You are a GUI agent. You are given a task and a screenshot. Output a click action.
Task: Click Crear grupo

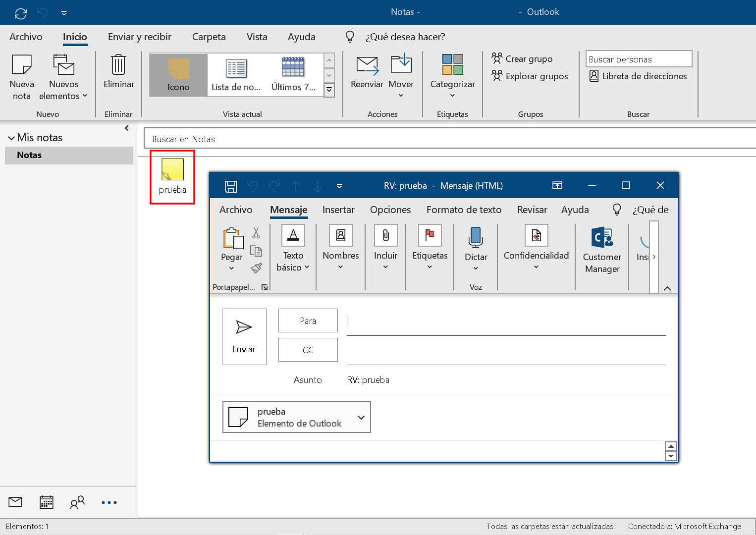[x=522, y=59]
